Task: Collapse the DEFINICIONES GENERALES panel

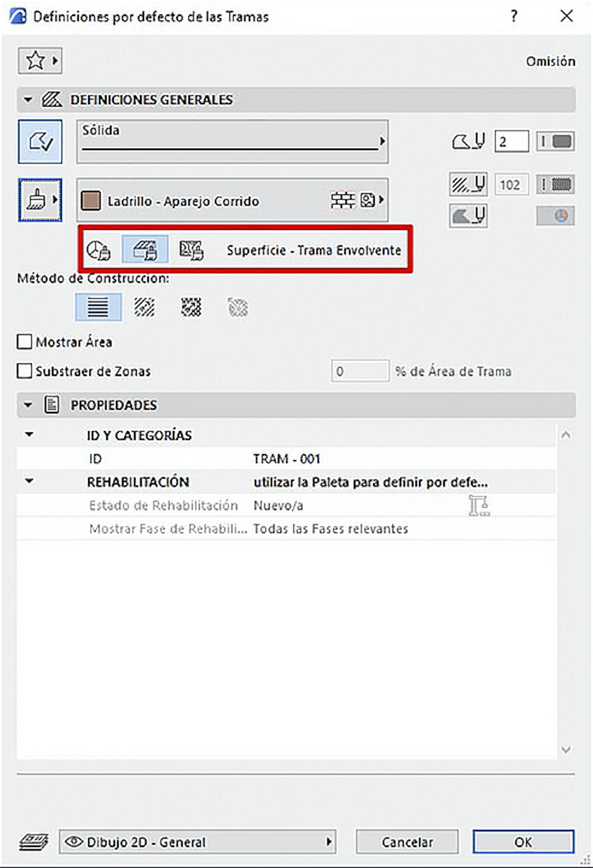Action: (x=28, y=100)
